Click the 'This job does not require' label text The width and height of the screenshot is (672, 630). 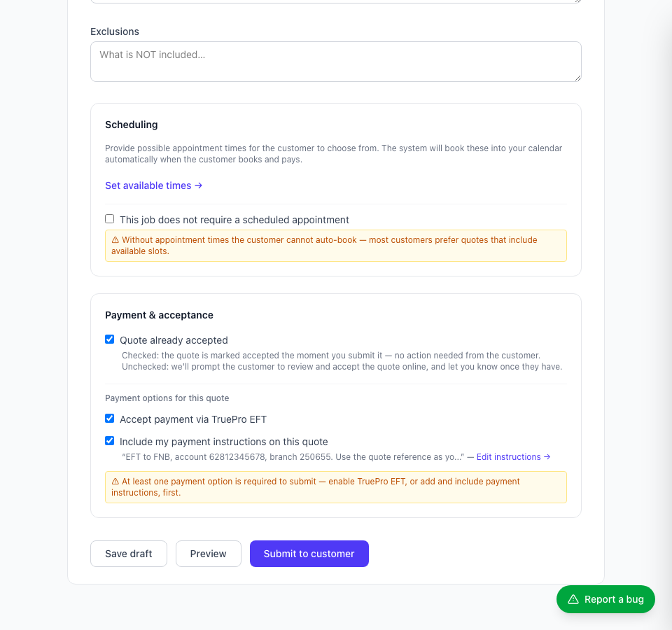pos(234,220)
